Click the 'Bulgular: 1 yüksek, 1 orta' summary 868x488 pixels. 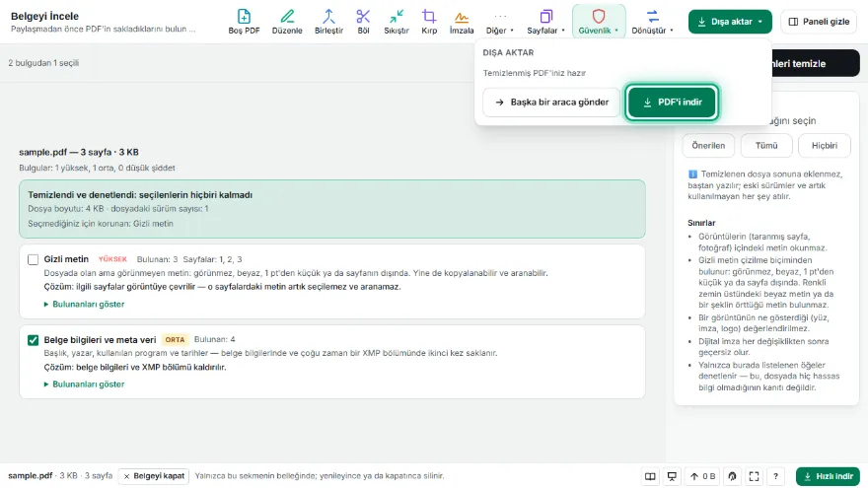(x=97, y=168)
